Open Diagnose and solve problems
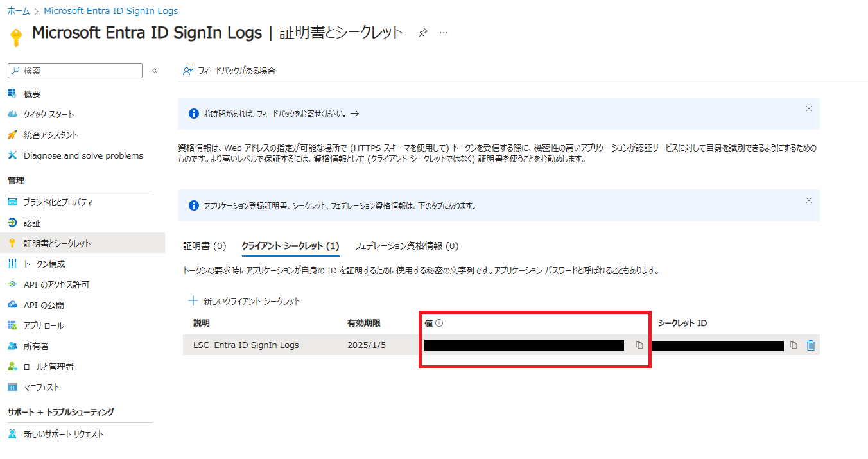This screenshot has height=459, width=868. (x=83, y=155)
